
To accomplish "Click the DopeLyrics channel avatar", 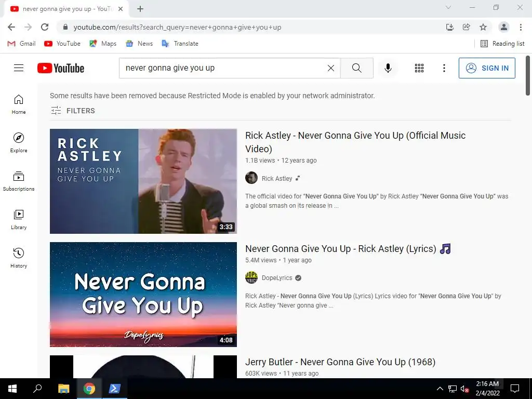I will click(251, 277).
